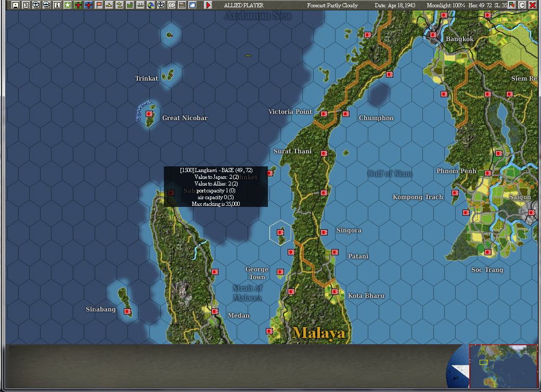The height and width of the screenshot is (392, 541).
Task: Click the OP toolbar button
Action: (172, 5)
